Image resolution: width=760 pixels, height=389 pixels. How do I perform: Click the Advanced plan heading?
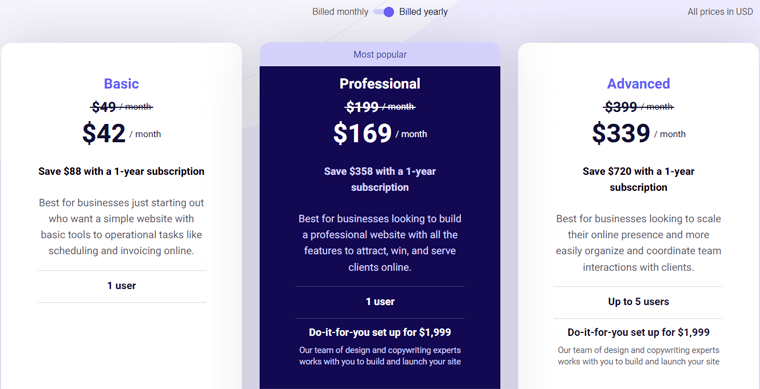(638, 84)
